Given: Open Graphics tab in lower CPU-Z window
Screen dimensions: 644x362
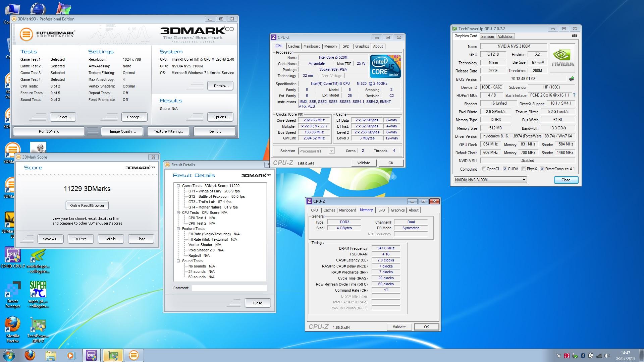Looking at the screenshot, I should click(397, 210).
